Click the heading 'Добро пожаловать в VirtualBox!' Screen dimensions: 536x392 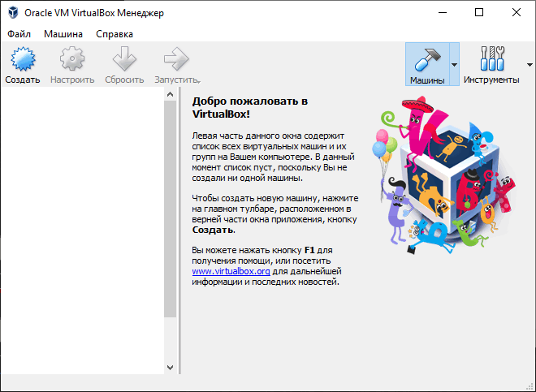point(250,107)
